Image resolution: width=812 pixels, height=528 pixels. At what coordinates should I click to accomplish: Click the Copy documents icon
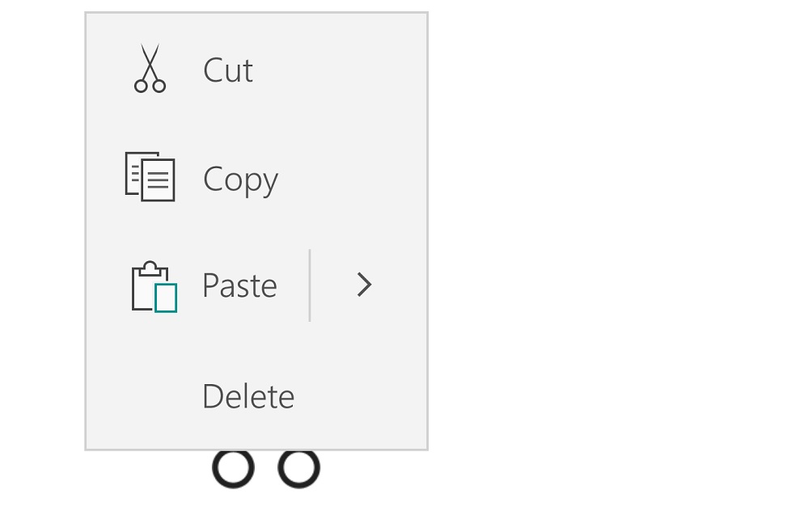[x=150, y=176]
